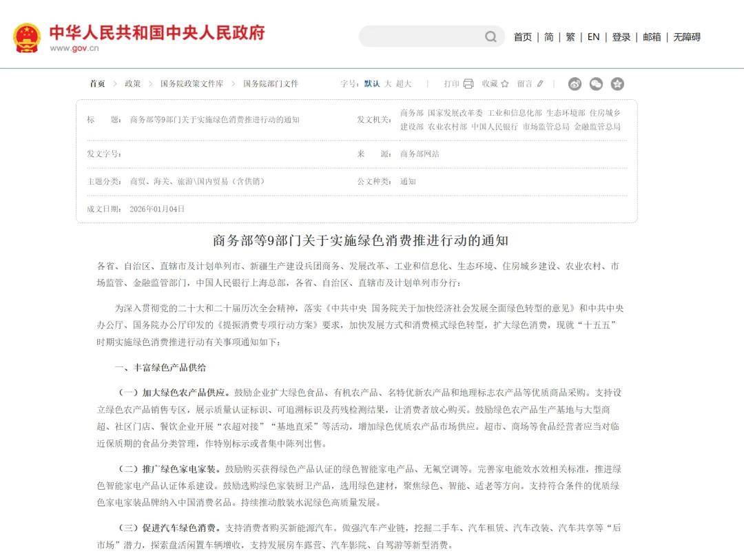Screen dimensions: 744x560
Task: Open the 登录 login link
Action: [621, 37]
